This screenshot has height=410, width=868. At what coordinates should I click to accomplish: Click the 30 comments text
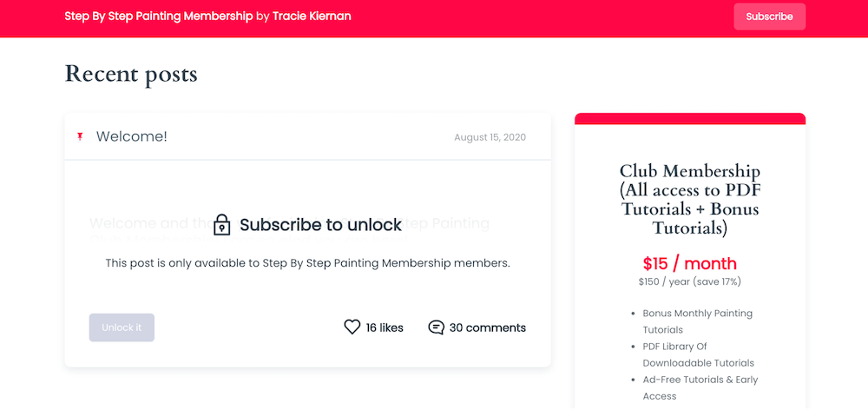click(x=488, y=327)
